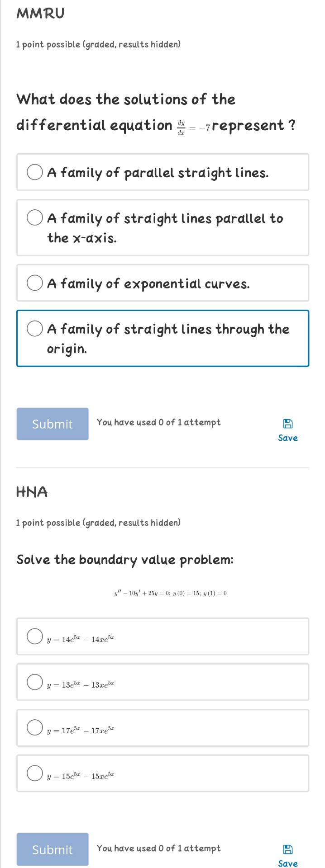Select 'A family of parallel straight lines'

pos(34,172)
